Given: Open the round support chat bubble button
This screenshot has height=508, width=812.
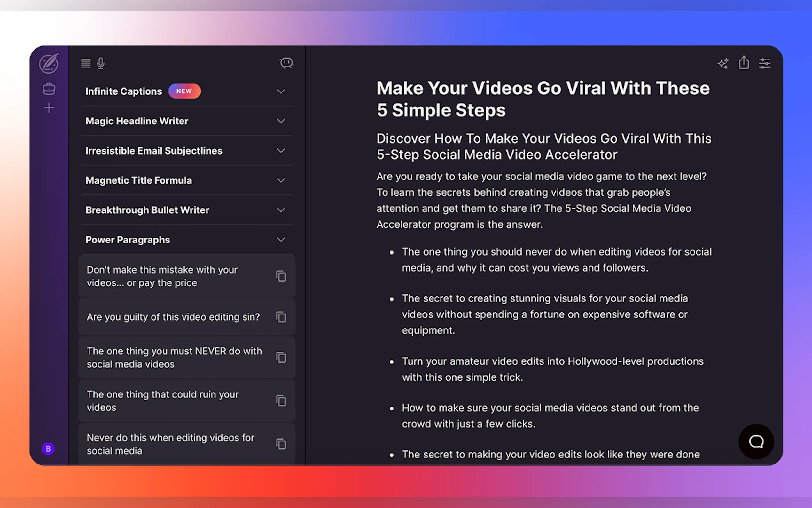Looking at the screenshot, I should [x=756, y=441].
